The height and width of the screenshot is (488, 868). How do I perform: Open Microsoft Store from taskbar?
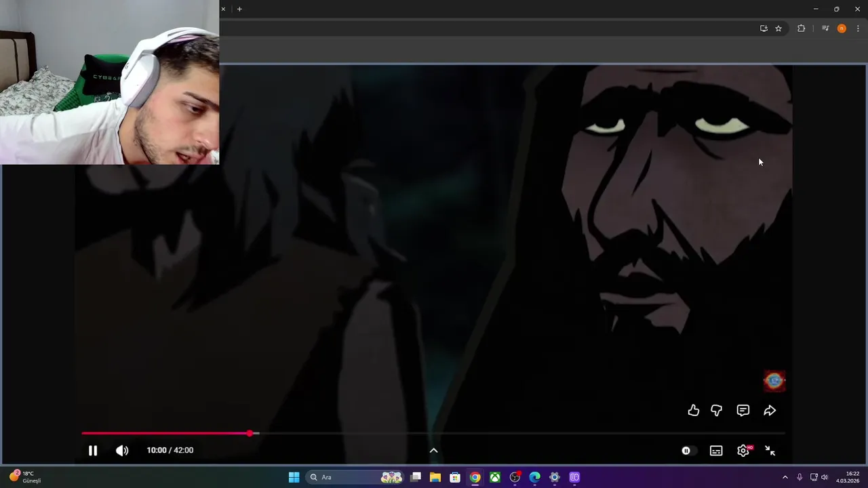[x=455, y=477]
